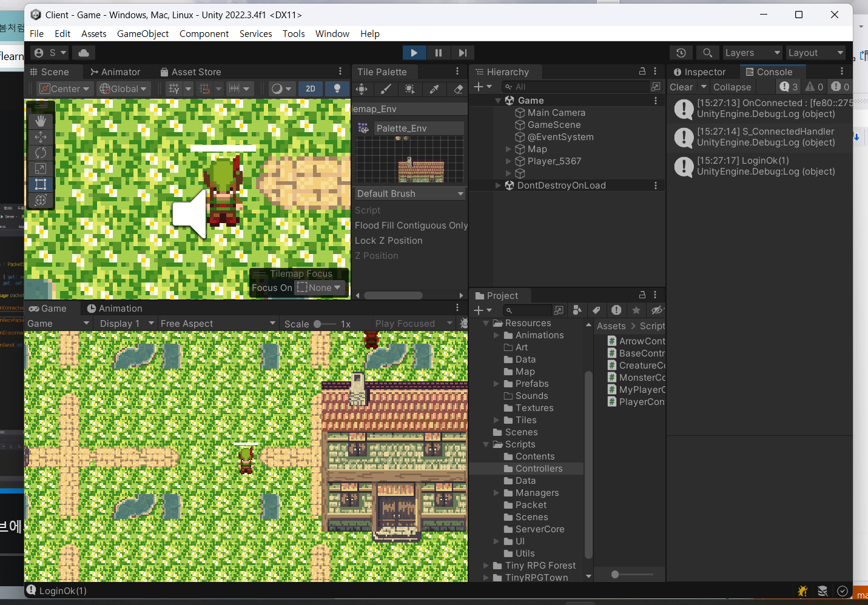
Task: Choose the Tile Palette box fill tool
Action: (x=410, y=89)
